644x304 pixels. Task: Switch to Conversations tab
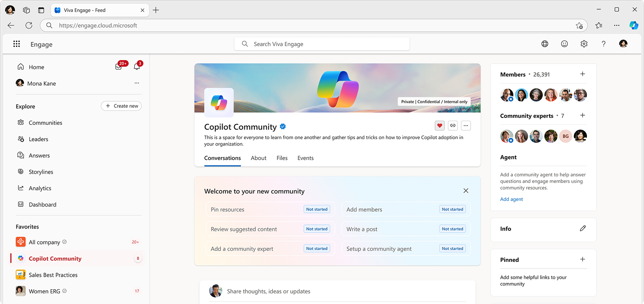[223, 158]
